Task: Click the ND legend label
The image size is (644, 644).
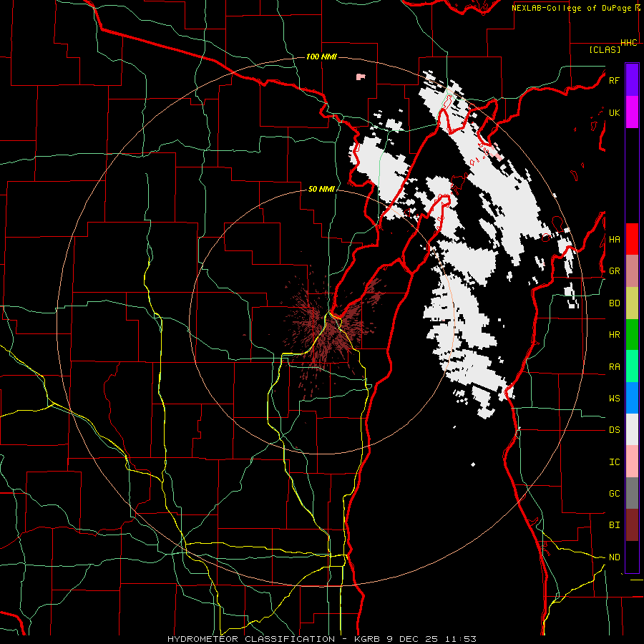Action: [614, 557]
